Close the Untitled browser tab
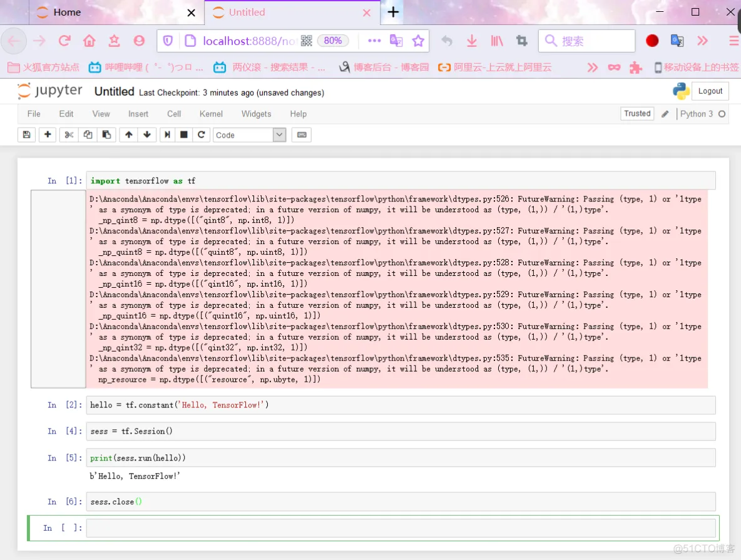The image size is (741, 560). 367,13
